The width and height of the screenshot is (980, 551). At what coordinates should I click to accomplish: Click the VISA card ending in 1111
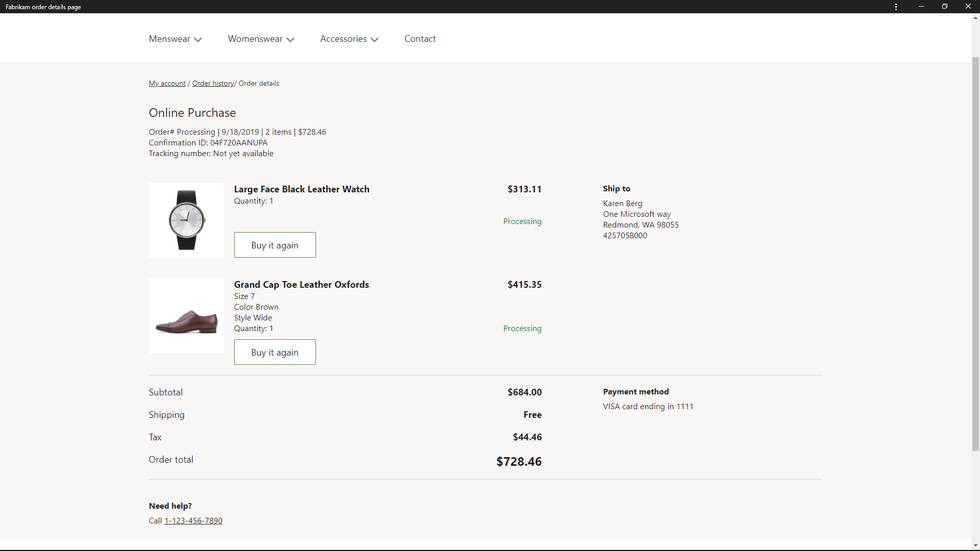(x=648, y=406)
